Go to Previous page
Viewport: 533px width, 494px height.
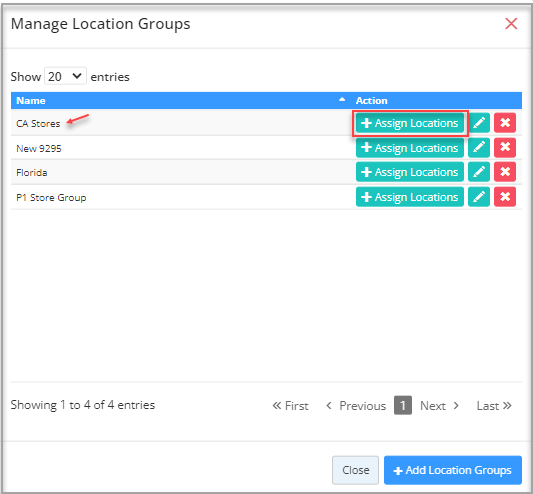click(356, 406)
